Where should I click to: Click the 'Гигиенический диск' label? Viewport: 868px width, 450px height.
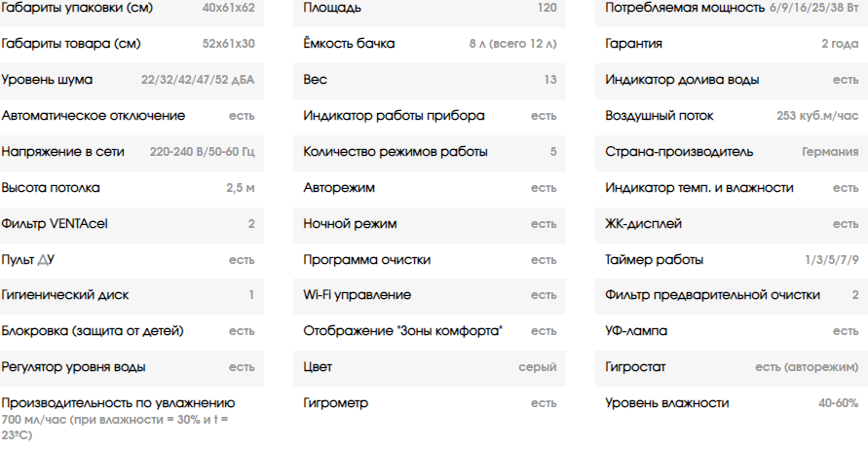65,295
